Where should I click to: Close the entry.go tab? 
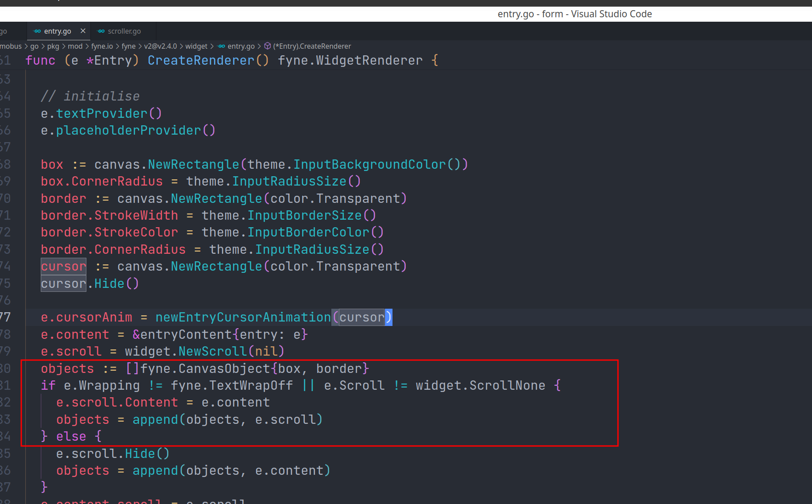coord(83,31)
